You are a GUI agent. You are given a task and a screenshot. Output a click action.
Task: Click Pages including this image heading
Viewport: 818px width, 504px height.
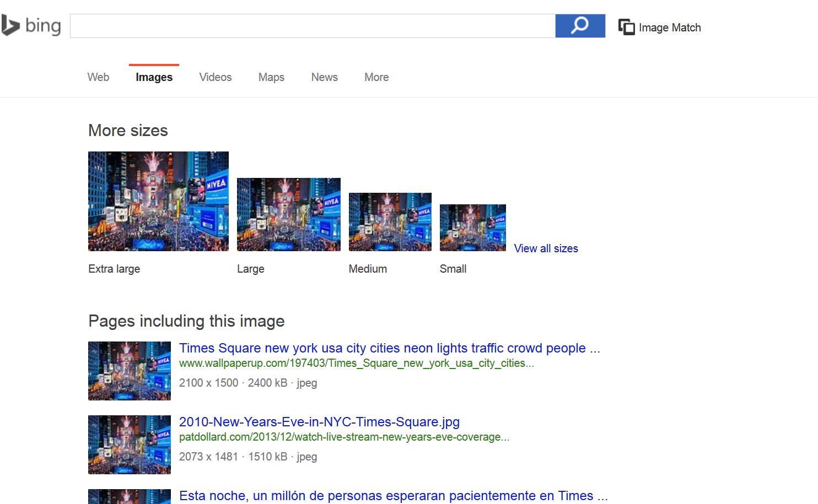tap(186, 321)
